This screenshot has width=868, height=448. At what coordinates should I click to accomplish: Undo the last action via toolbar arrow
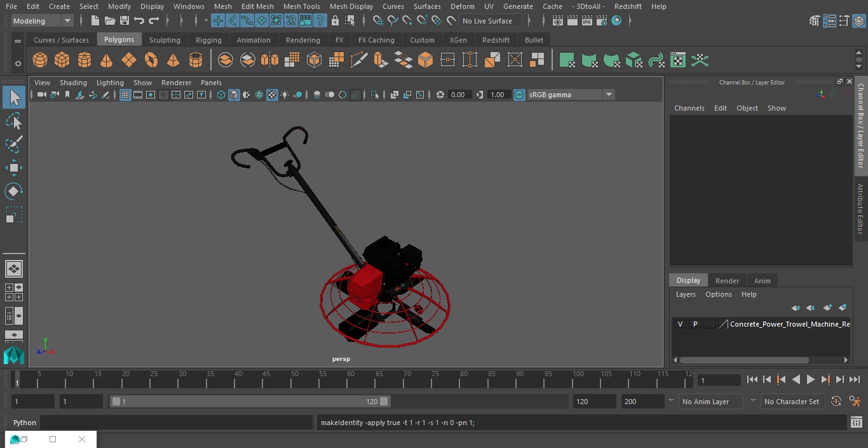(139, 21)
